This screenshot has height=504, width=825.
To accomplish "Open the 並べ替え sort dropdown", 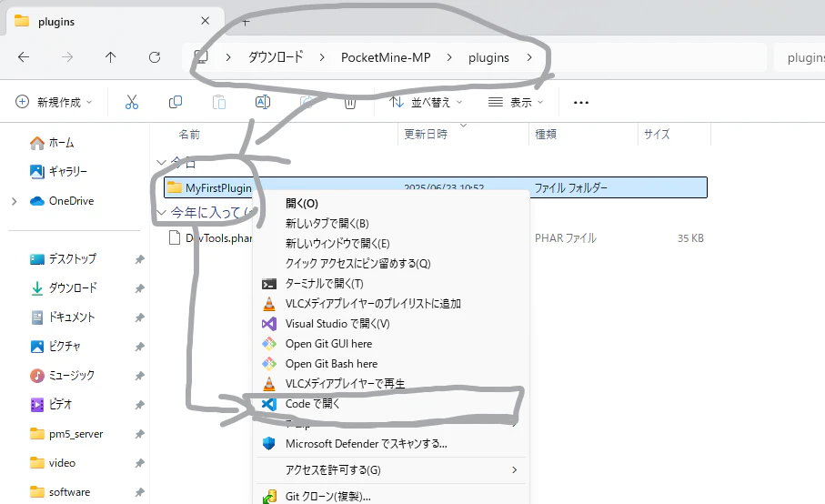I will coord(426,102).
